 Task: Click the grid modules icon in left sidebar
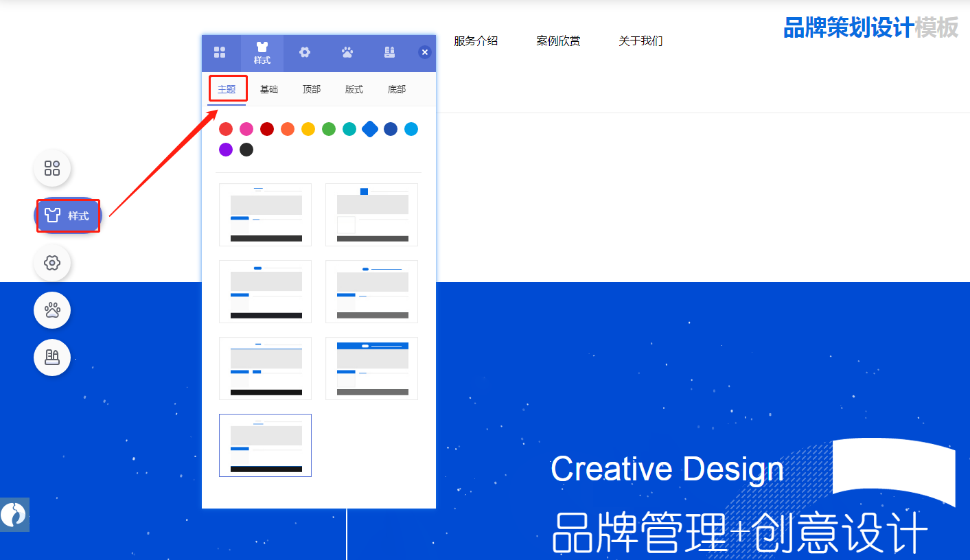52,168
